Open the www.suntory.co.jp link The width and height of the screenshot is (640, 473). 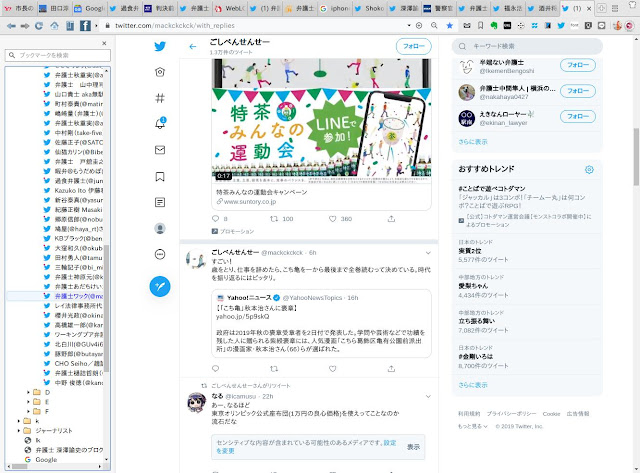250,202
